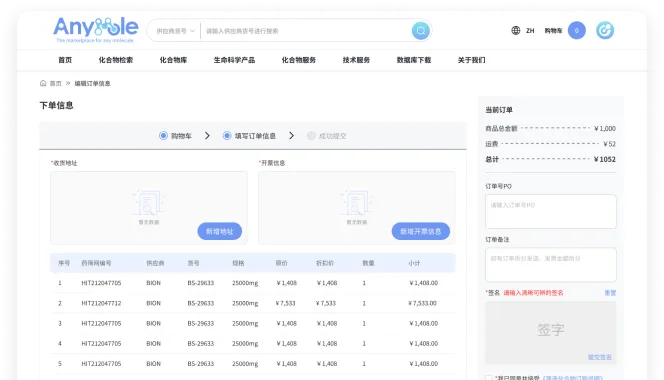The height and width of the screenshot is (380, 664).
Task: Open the 化合物库 navigation menu
Action: pos(173,60)
